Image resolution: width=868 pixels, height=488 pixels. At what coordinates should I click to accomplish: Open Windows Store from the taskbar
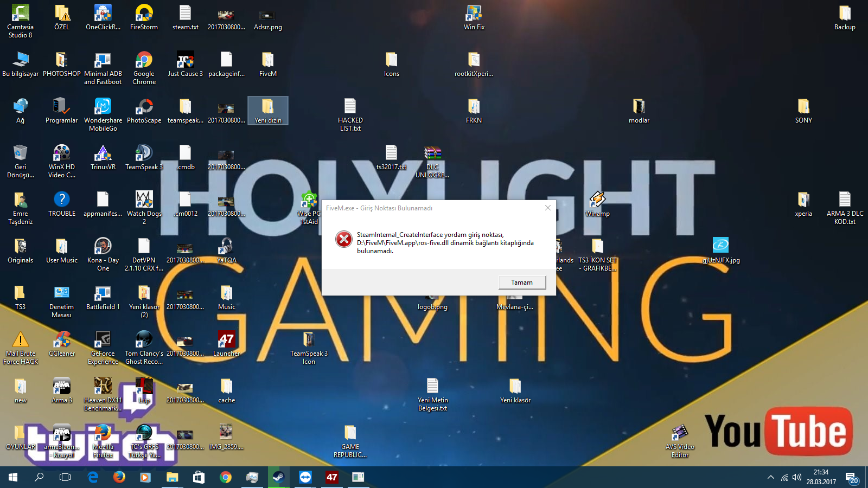coord(199,477)
